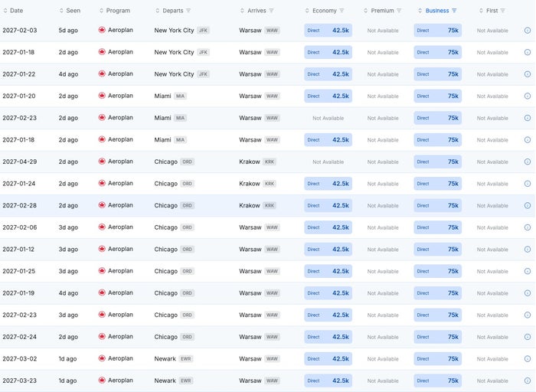
Task: Select Business 75k fare on 2027-04-29
Action: click(437, 162)
